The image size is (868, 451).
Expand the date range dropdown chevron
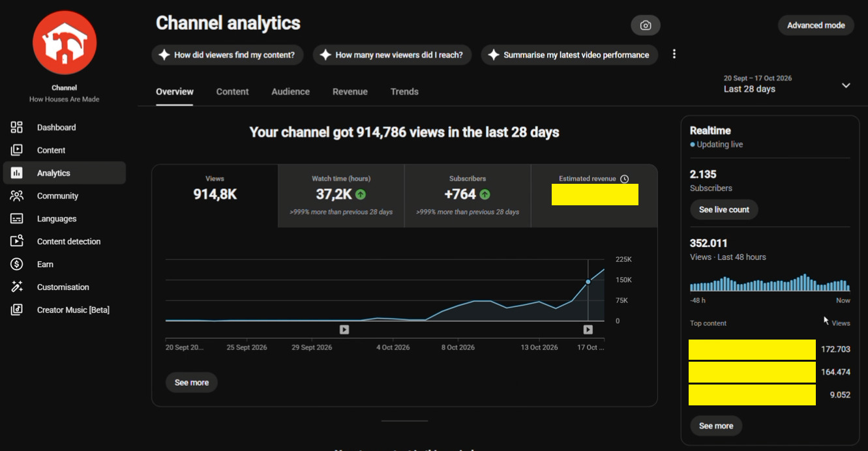pos(846,85)
